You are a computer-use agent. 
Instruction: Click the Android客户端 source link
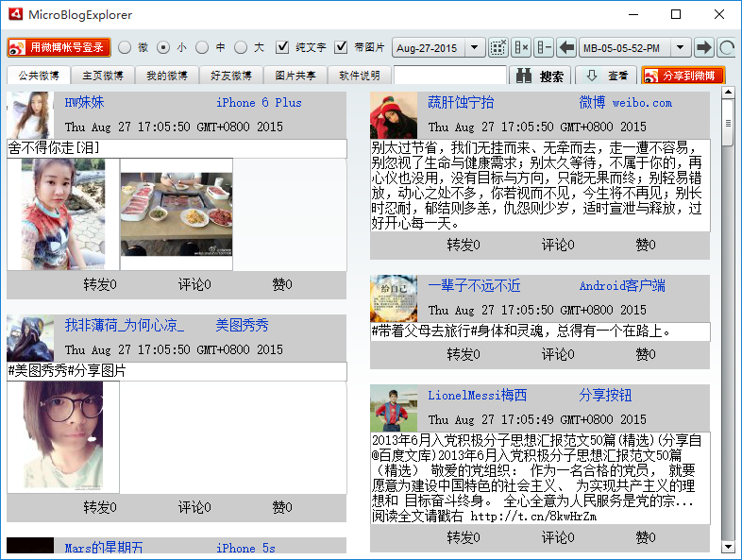[622, 285]
